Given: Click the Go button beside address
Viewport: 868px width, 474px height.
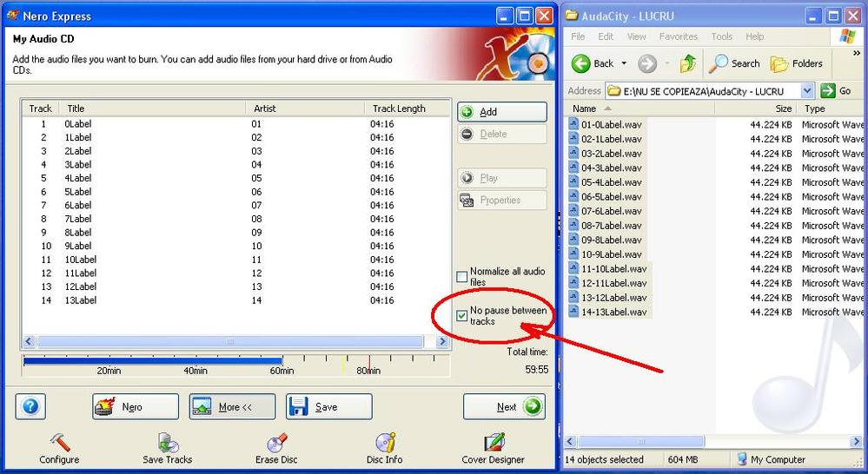Looking at the screenshot, I should (x=836, y=90).
